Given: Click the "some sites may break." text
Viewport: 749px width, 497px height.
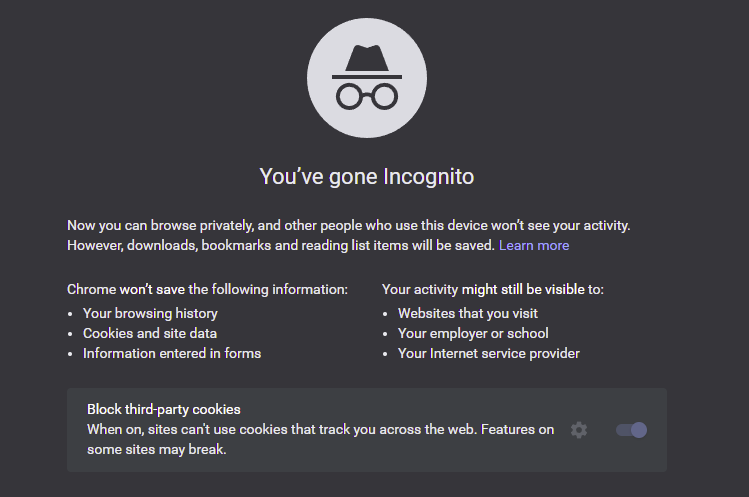Looking at the screenshot, I should 157,450.
